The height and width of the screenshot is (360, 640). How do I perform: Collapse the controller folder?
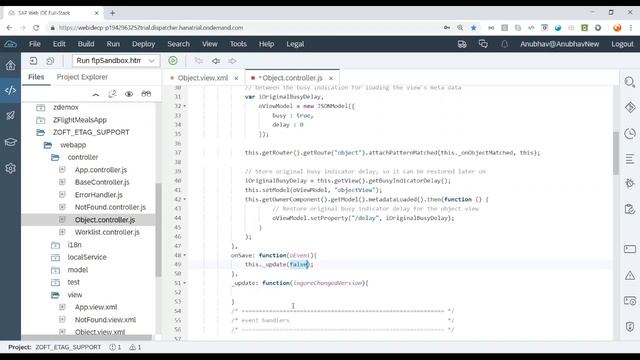(55, 157)
